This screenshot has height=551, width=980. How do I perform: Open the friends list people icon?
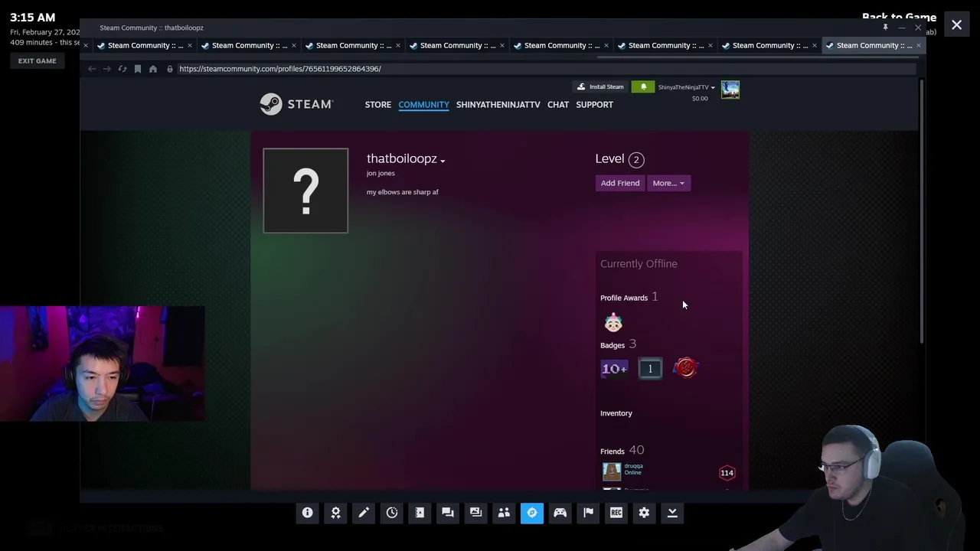(504, 513)
